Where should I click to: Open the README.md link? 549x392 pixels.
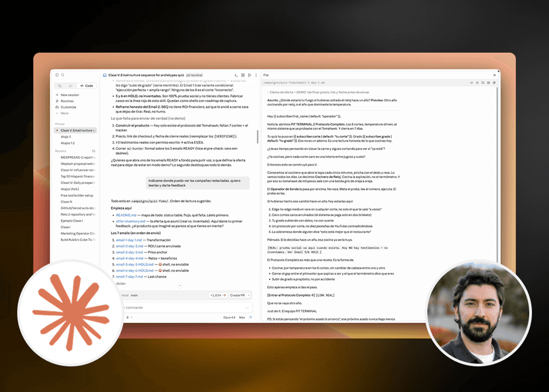pyautogui.click(x=126, y=215)
